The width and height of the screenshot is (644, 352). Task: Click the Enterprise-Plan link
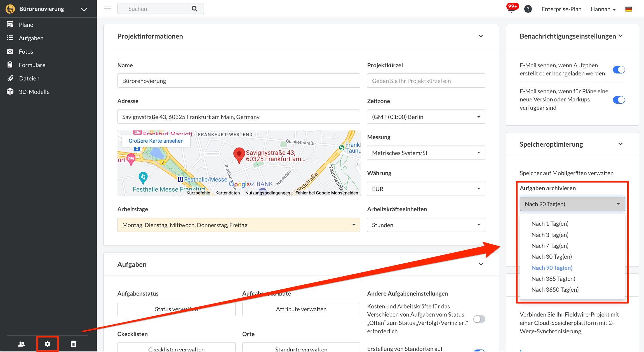(561, 9)
